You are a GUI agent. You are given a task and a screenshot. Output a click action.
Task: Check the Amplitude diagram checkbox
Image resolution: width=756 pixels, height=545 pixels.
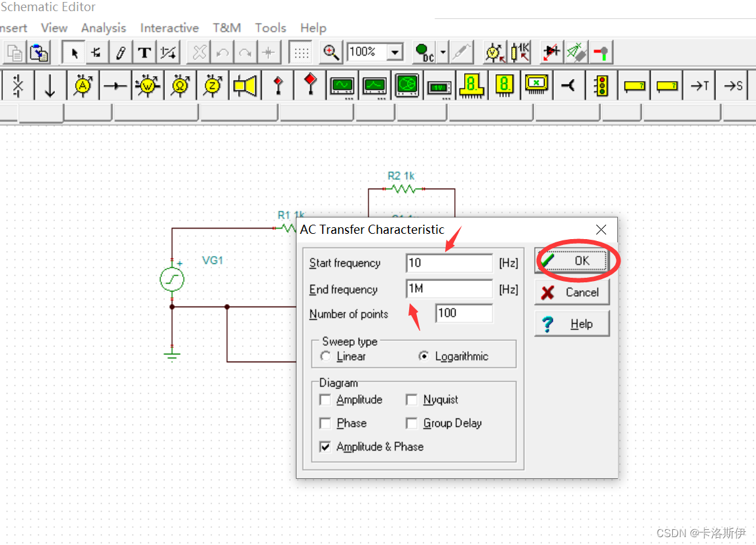pos(325,400)
